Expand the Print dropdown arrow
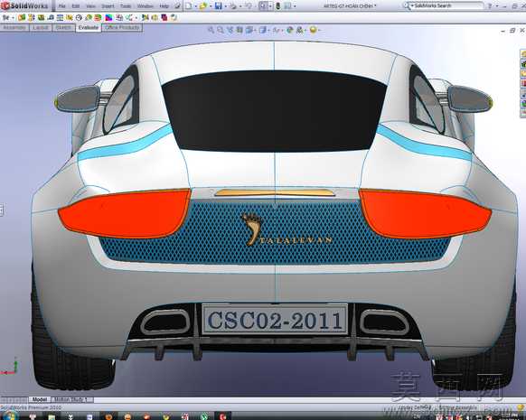Viewport: 526px width, 420px height. pos(240,6)
